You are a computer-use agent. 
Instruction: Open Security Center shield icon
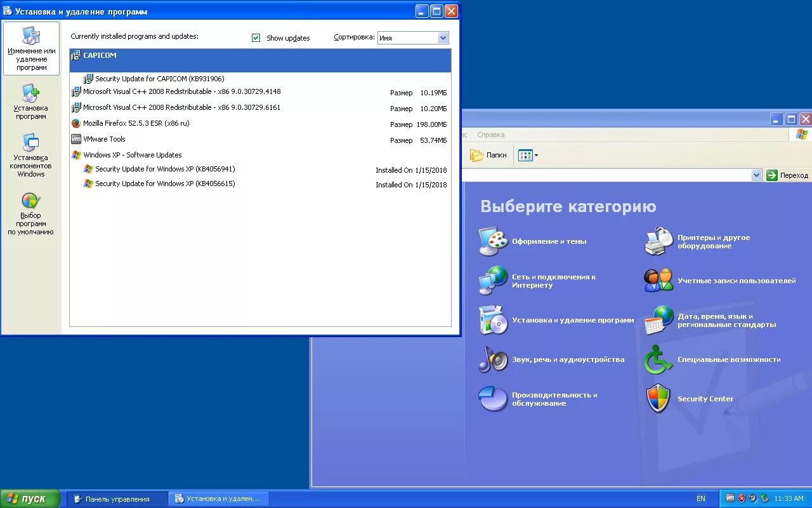pyautogui.click(x=658, y=399)
